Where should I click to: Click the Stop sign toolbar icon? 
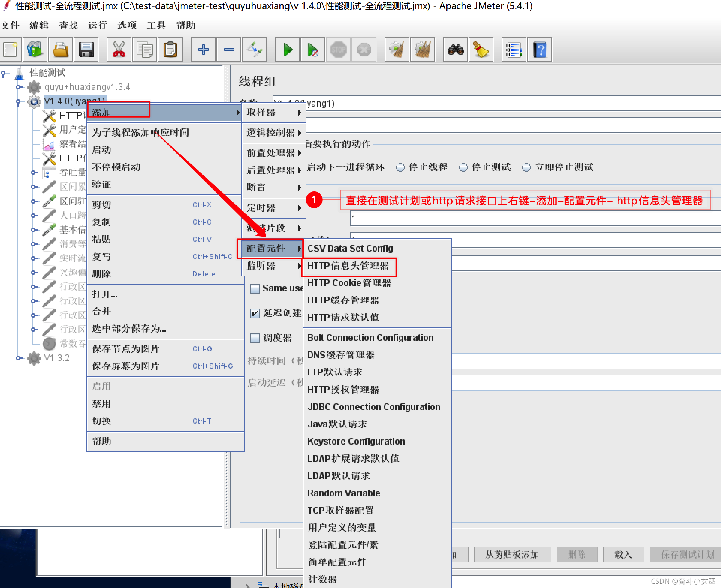point(338,49)
